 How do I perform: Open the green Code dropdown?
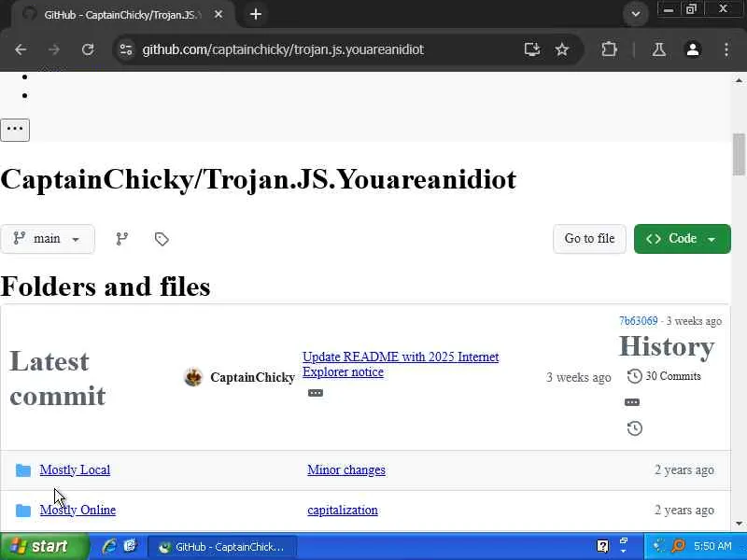pyautogui.click(x=683, y=239)
